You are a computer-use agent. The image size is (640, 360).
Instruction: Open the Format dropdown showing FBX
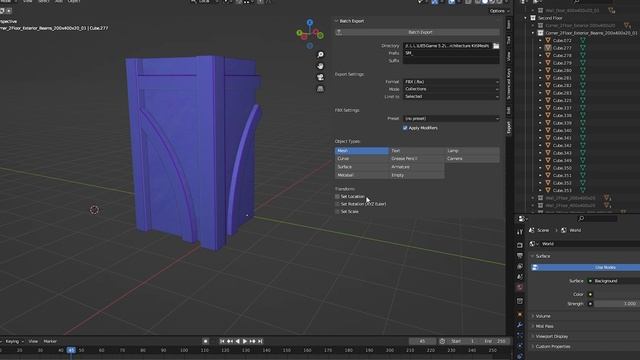(x=451, y=82)
